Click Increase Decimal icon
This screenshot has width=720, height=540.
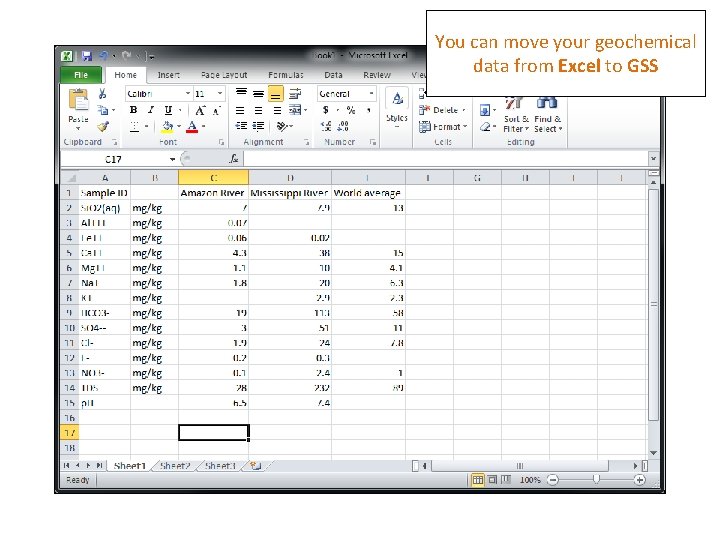[326, 126]
